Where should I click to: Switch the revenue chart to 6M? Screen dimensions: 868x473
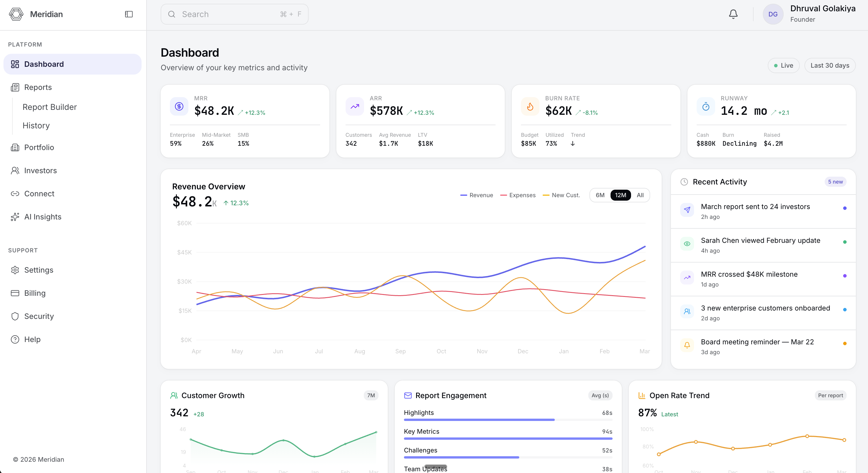[x=600, y=195]
